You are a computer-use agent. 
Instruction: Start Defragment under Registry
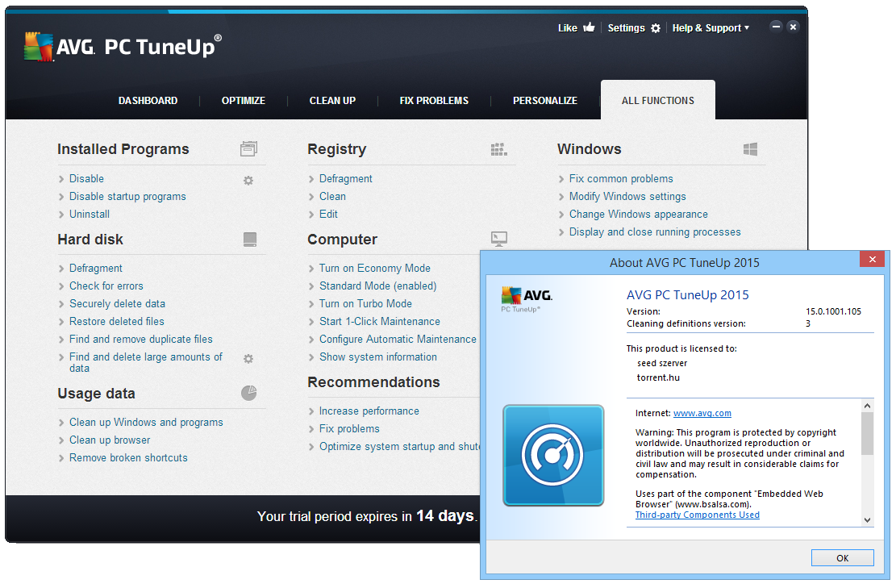[x=346, y=179]
